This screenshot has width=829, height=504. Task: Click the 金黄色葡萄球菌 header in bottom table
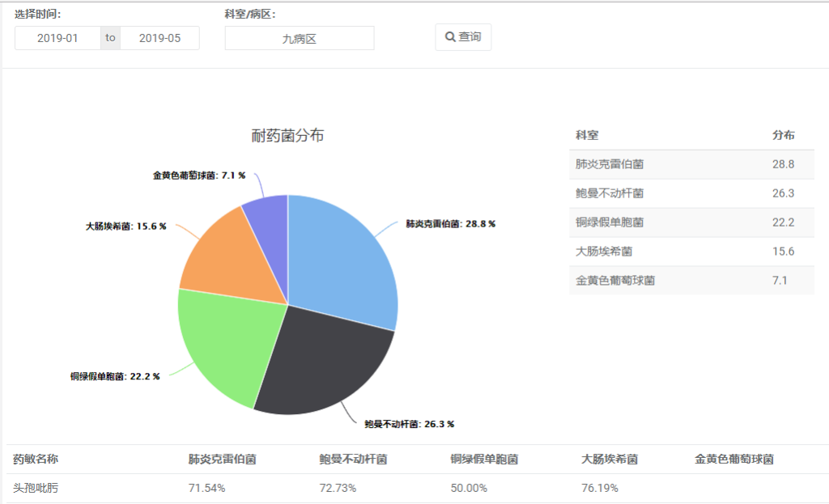tap(734, 459)
